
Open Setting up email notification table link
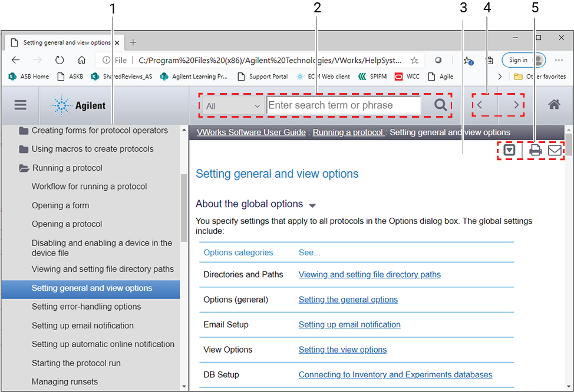[x=349, y=325]
